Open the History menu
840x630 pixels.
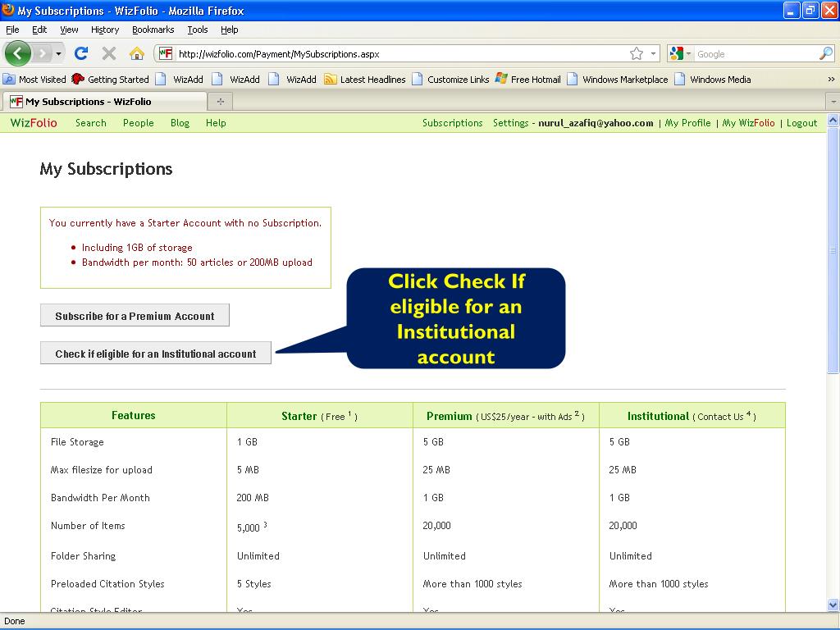pyautogui.click(x=105, y=30)
